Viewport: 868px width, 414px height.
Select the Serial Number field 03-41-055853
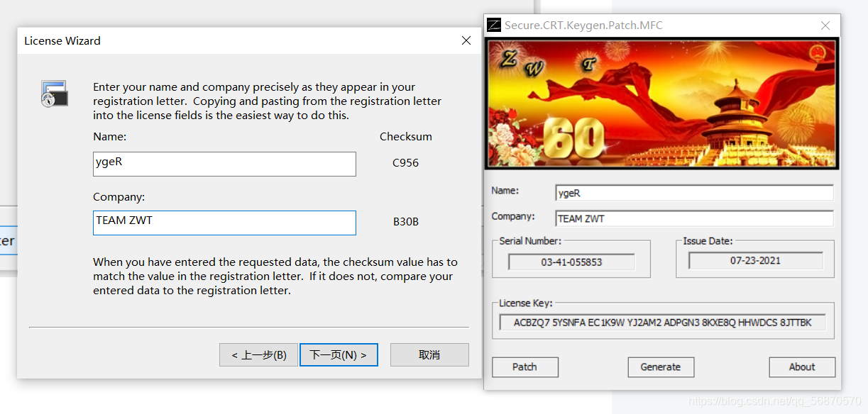point(571,262)
